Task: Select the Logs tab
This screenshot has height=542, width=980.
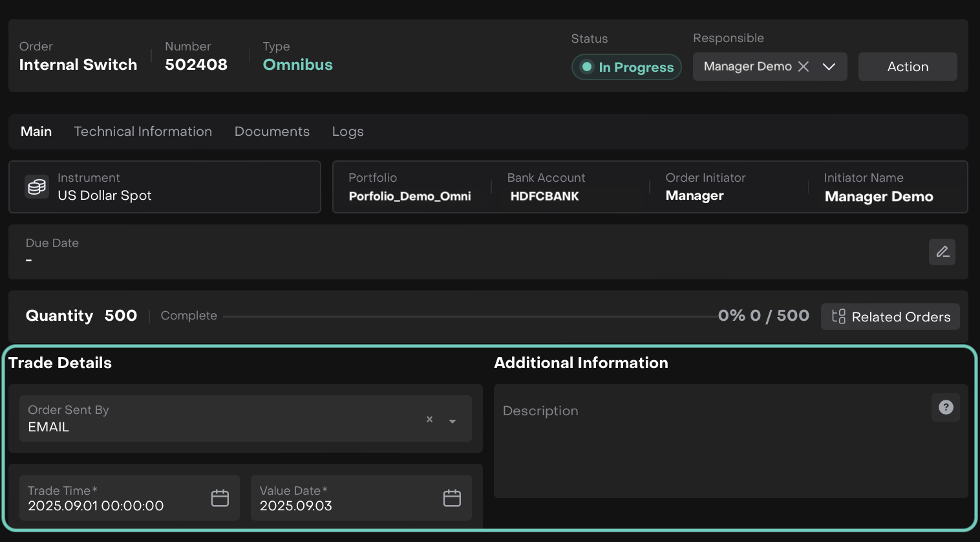Action: 348,131
